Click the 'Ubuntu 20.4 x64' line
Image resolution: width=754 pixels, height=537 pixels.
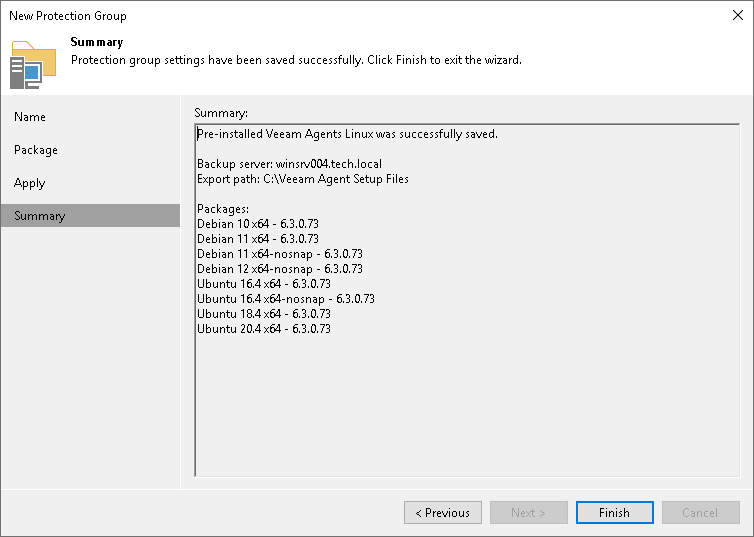(x=264, y=328)
